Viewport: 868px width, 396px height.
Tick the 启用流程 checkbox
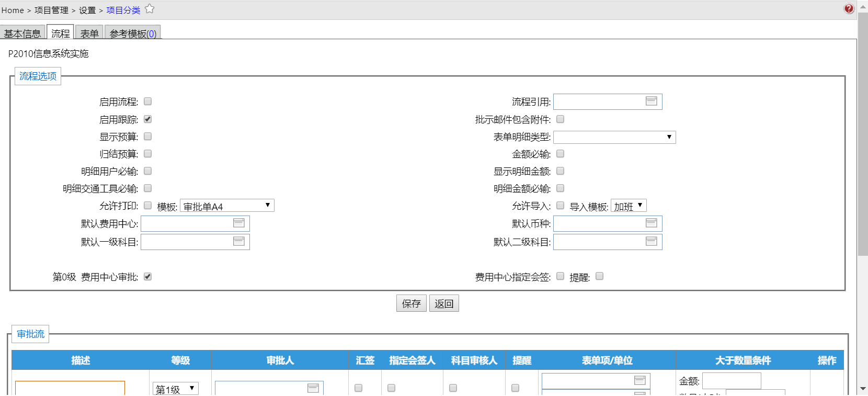point(148,101)
